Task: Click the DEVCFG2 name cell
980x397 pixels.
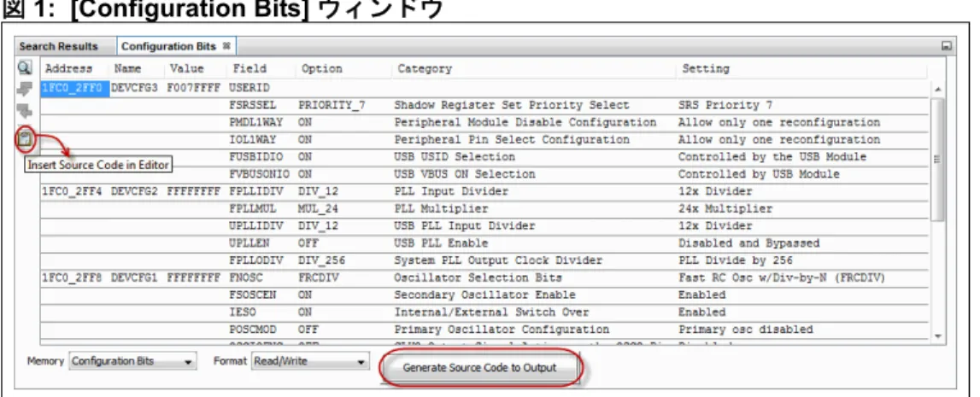Action: pyautogui.click(x=136, y=191)
